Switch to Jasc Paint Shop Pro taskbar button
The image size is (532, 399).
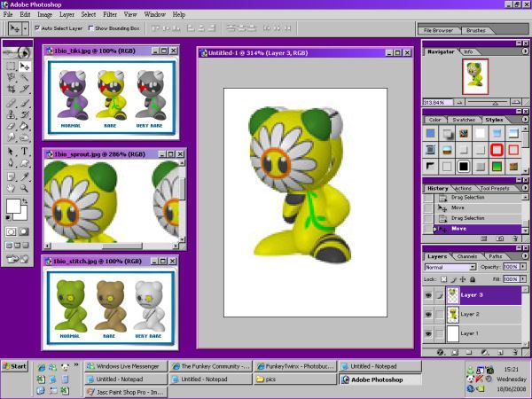click(126, 392)
